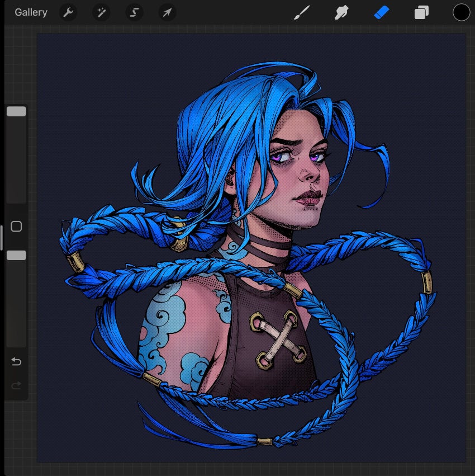This screenshot has height=476, width=475.
Task: Open the black color picker circle
Action: [x=462, y=12]
